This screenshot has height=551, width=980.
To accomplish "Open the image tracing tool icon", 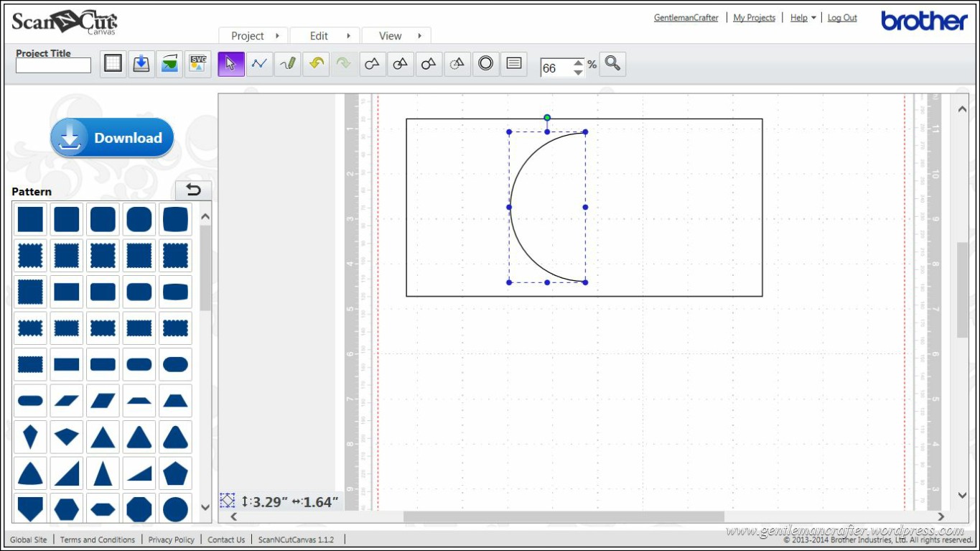I will pos(169,63).
